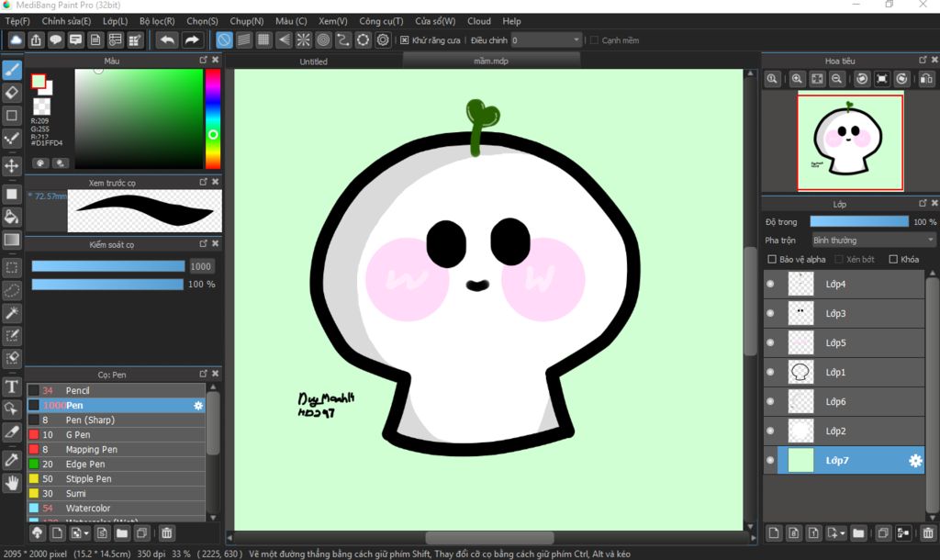
Task: Toggle the Khử răng cưa checkbox
Action: pyautogui.click(x=405, y=40)
